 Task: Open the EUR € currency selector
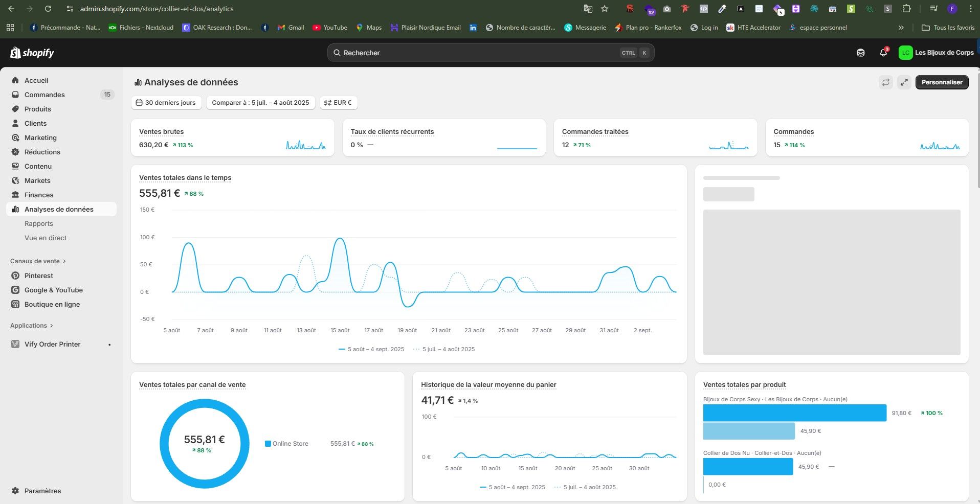(x=339, y=103)
